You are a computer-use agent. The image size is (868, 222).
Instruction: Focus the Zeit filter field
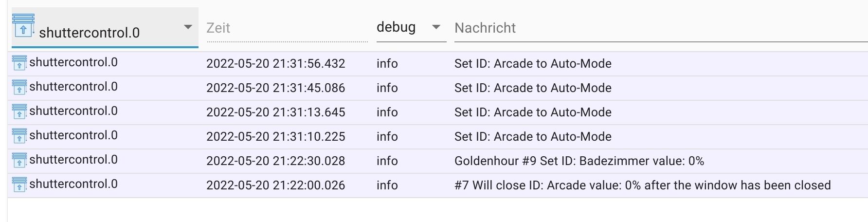point(287,28)
